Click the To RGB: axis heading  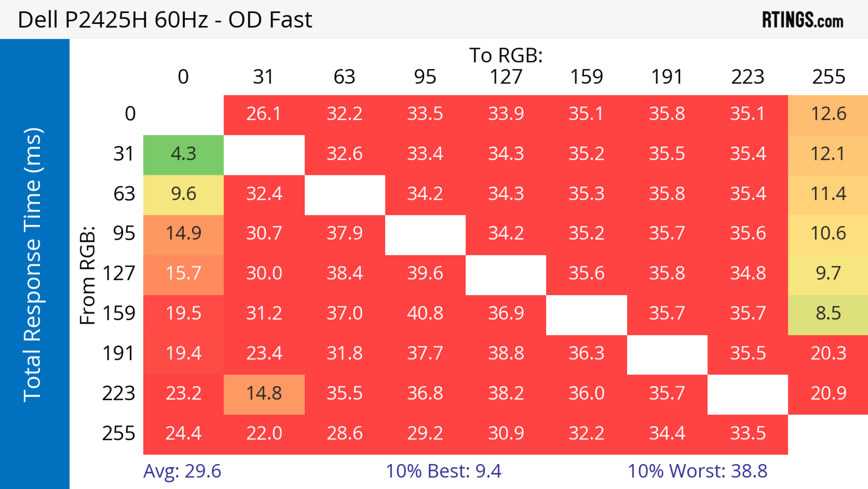tap(506, 55)
